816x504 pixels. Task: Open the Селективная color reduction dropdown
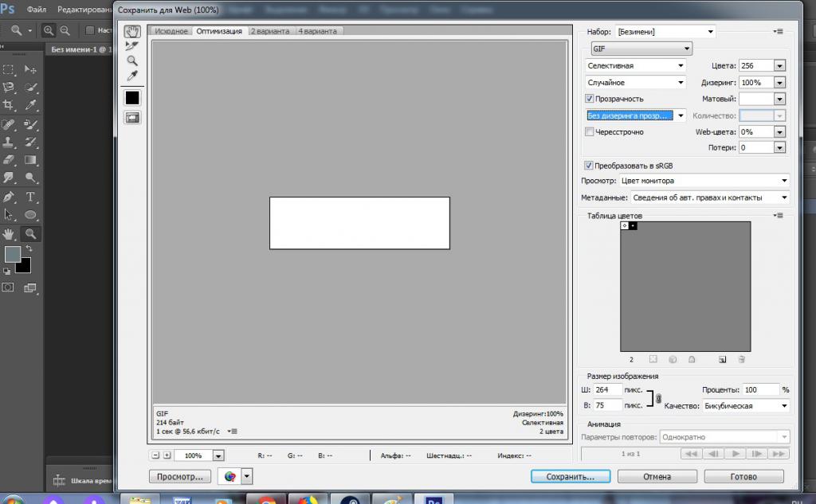(x=635, y=65)
